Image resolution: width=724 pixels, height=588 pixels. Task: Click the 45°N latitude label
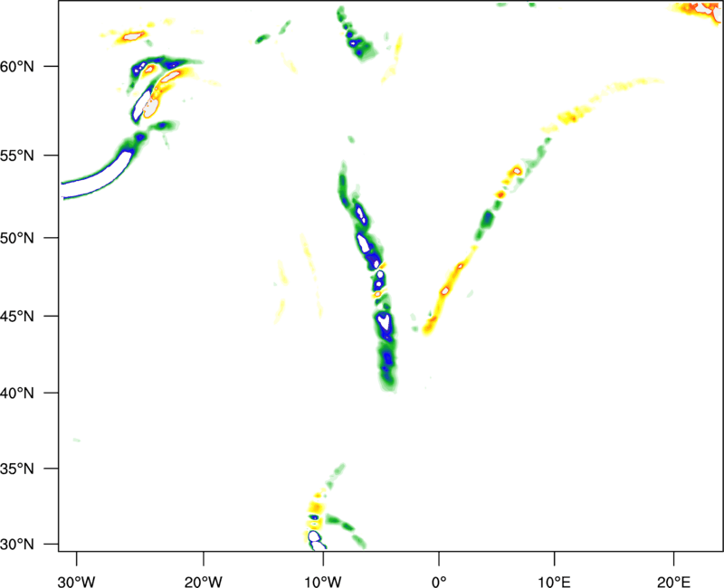coord(17,317)
